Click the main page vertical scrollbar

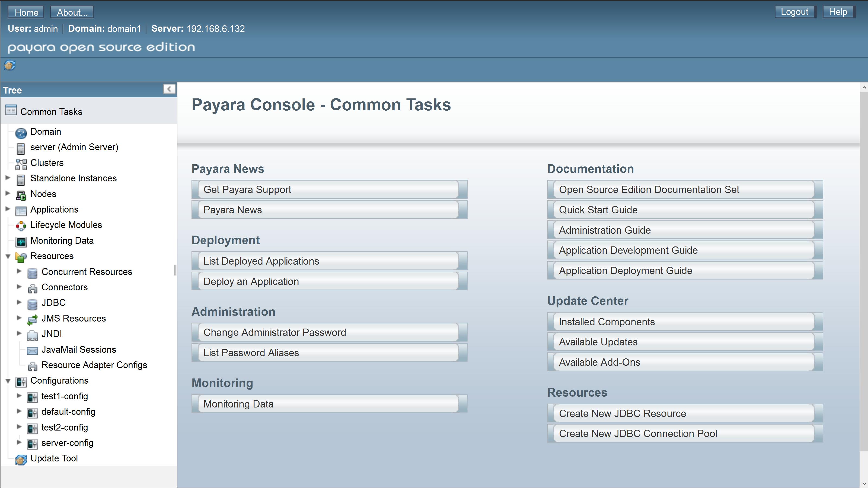864,269
